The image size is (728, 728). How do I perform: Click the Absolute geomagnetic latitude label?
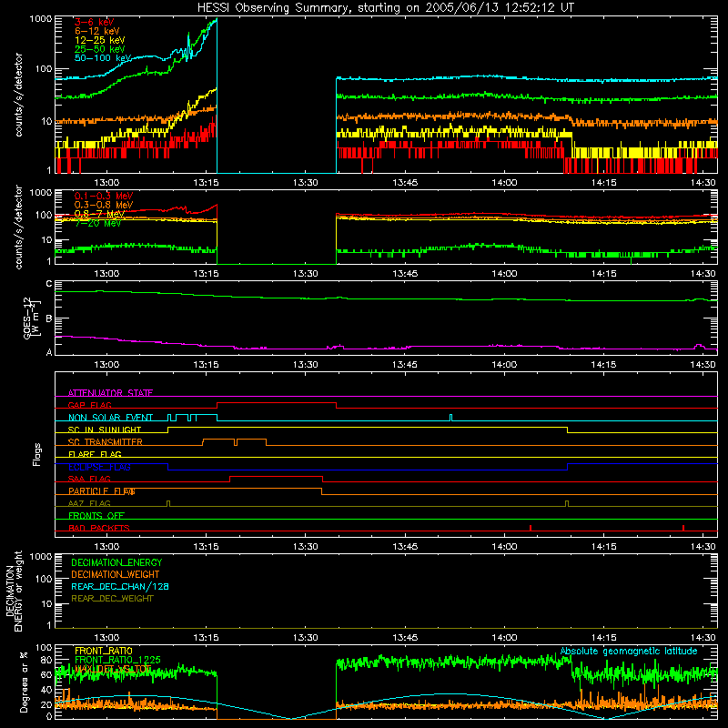pos(629,651)
